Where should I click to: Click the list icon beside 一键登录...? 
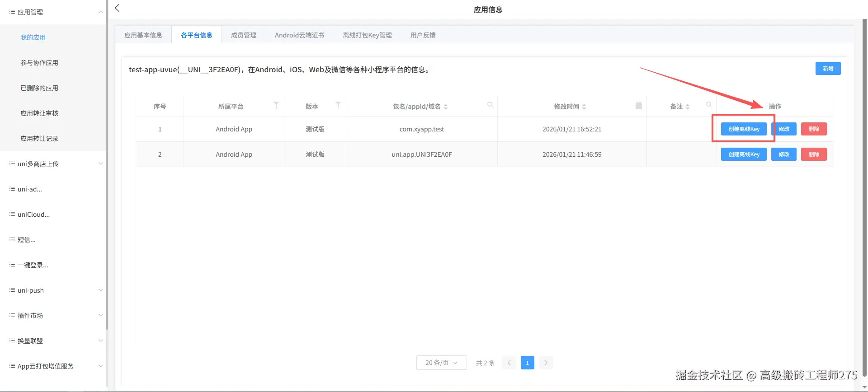12,265
